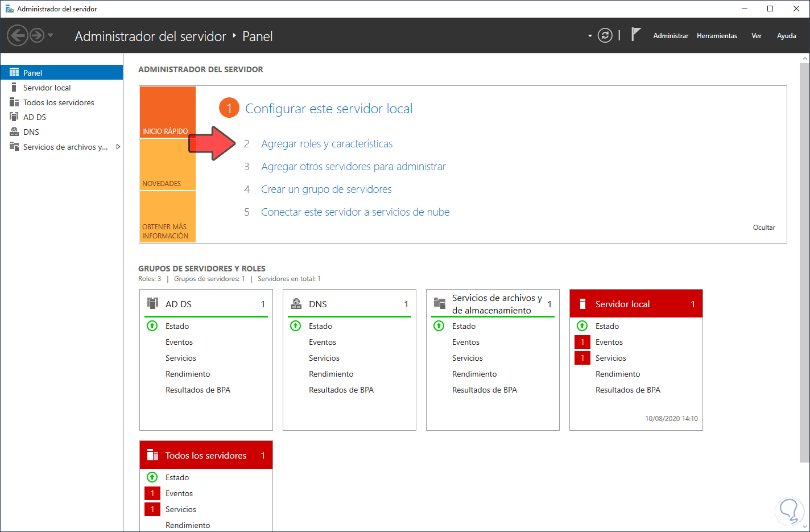The image size is (810, 532).
Task: Select the NOVEDADES orange tile
Action: point(168,165)
